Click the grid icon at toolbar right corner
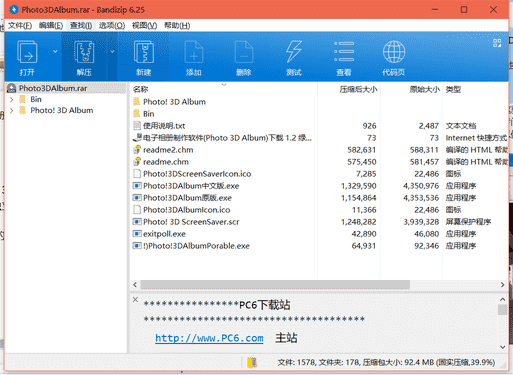Viewport: 513px width, 375px height. coord(497,43)
